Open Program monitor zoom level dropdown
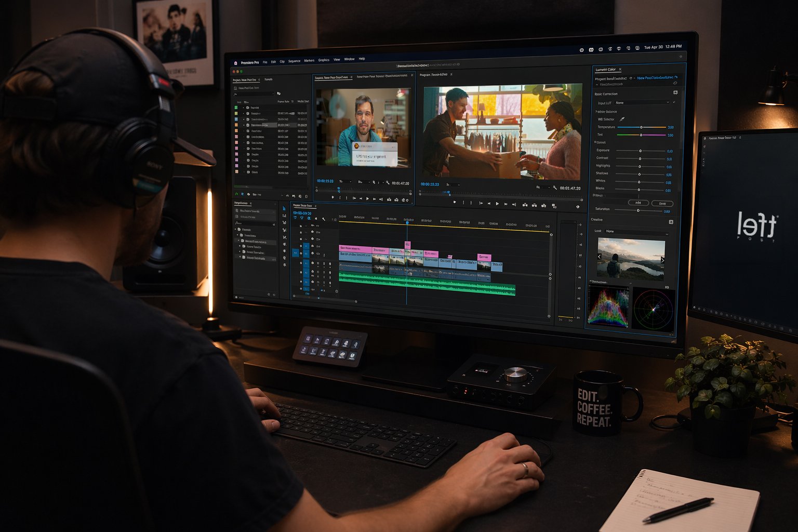 [453, 184]
